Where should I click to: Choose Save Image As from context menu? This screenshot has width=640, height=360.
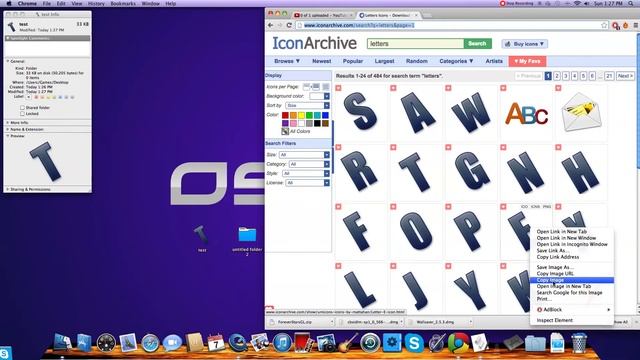pyautogui.click(x=571, y=267)
